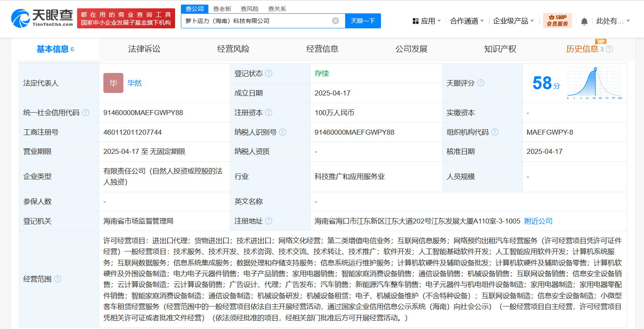Click the help icon next to 经营范围
This screenshot has width=644, height=329.
point(58,279)
